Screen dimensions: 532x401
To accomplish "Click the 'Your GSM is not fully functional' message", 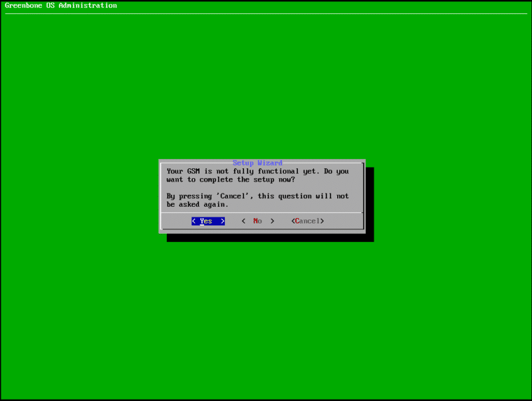I will (x=257, y=176).
